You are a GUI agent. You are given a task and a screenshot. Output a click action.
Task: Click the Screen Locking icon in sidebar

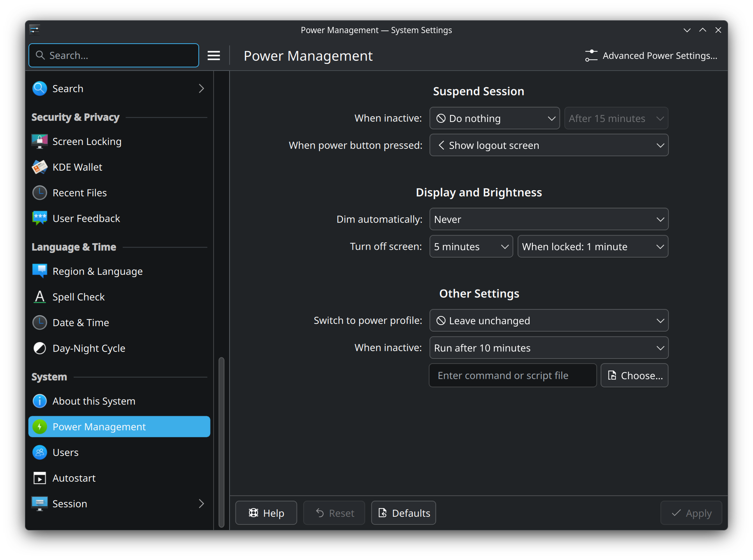(39, 141)
